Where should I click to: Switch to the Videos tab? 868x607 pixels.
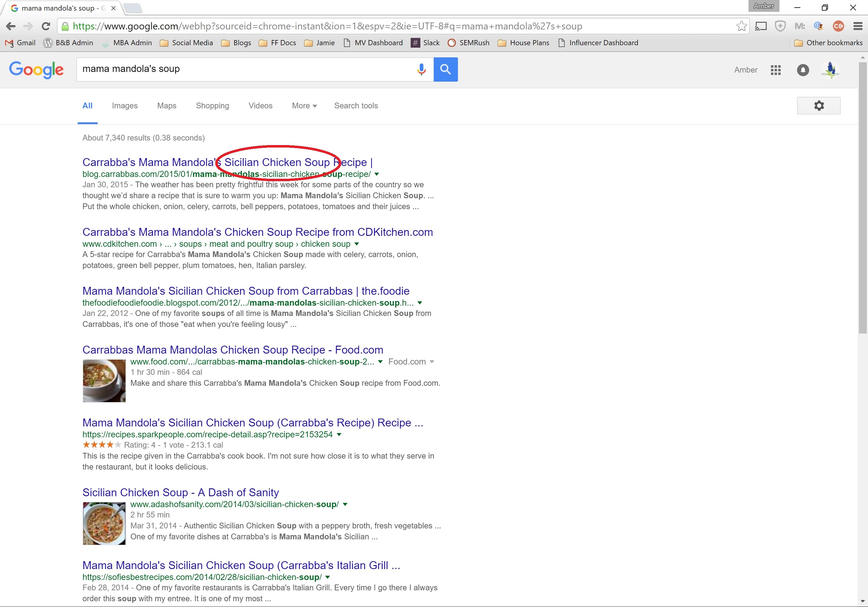tap(261, 106)
